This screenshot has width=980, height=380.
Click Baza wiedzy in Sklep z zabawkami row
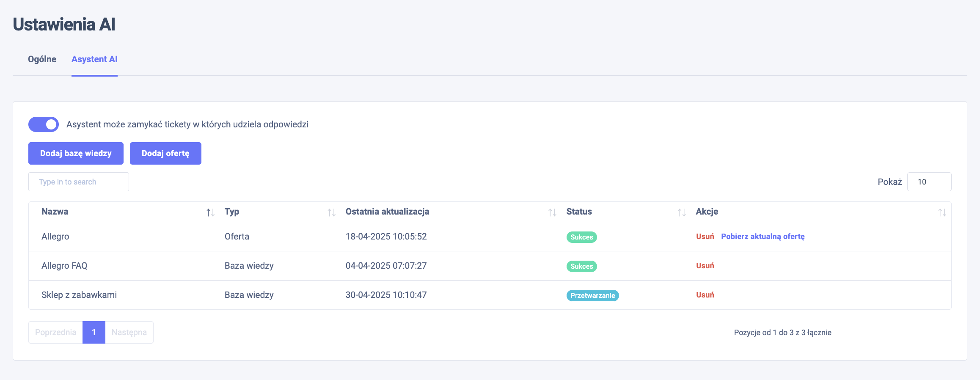tap(249, 295)
